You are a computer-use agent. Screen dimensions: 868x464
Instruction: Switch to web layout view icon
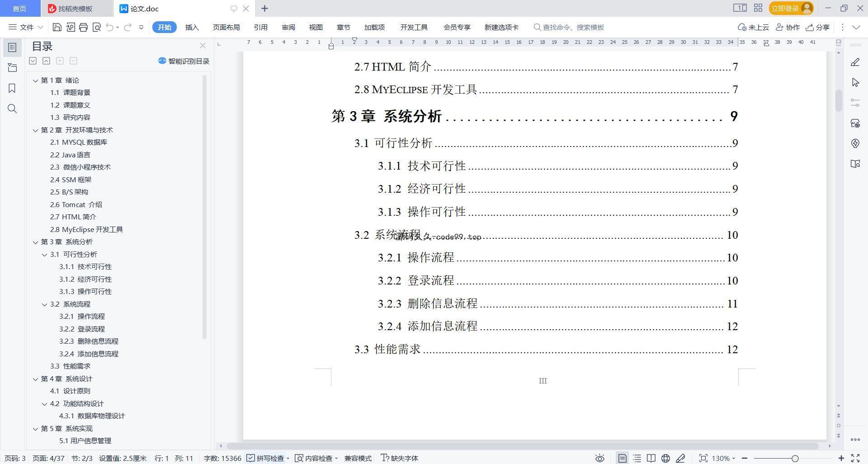(x=665, y=458)
